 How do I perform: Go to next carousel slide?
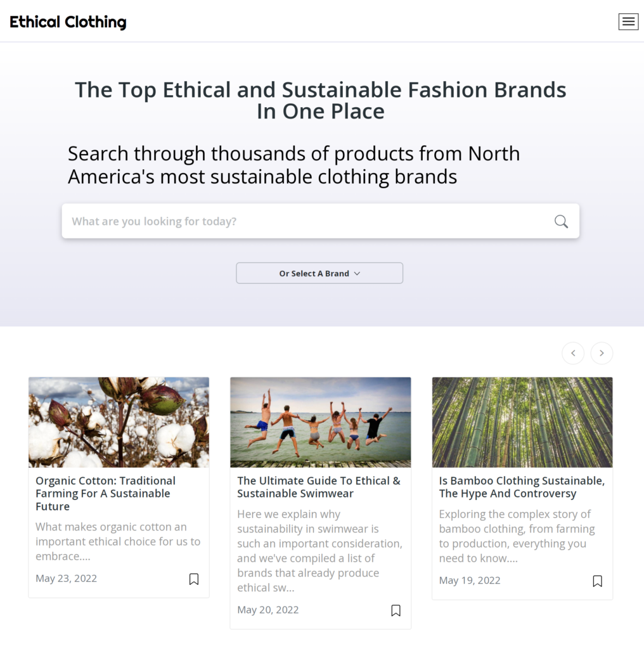[x=602, y=353]
